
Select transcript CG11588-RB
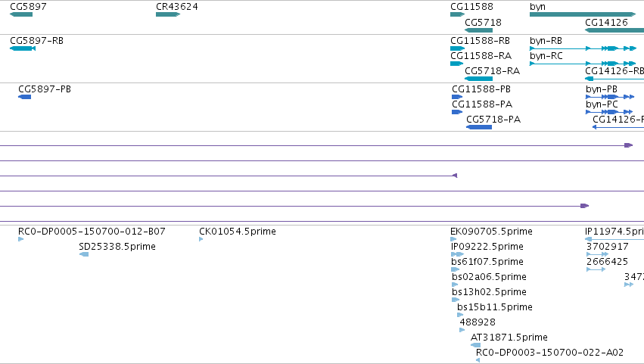click(x=458, y=48)
